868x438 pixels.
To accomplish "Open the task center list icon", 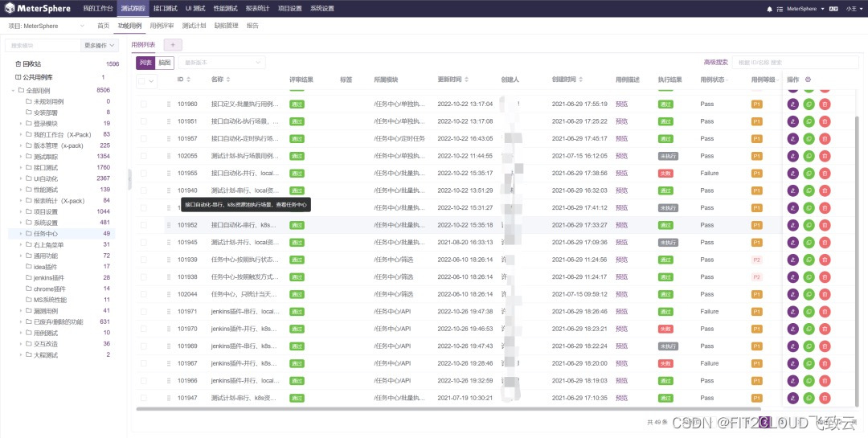I will tap(780, 9).
